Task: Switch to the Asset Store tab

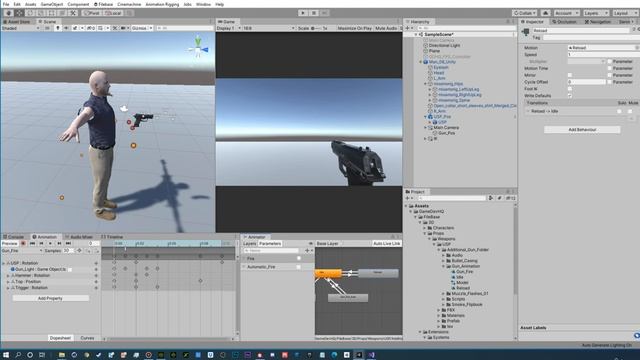Action: pyautogui.click(x=16, y=21)
